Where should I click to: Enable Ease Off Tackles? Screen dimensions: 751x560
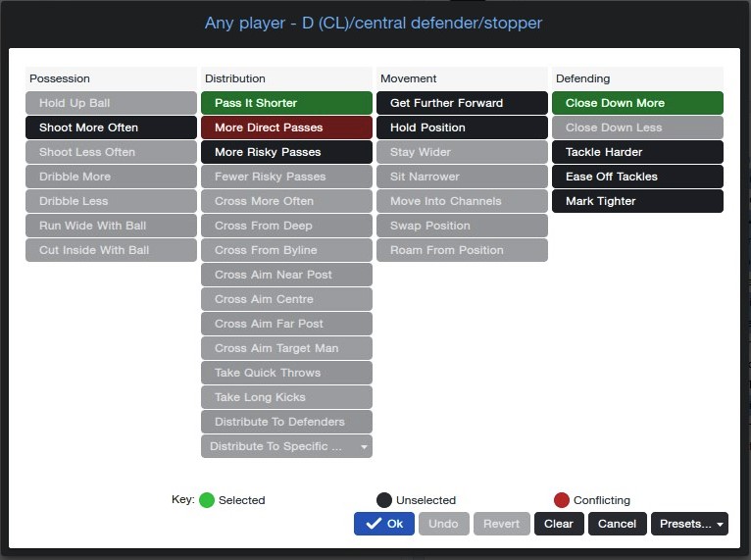click(x=637, y=177)
